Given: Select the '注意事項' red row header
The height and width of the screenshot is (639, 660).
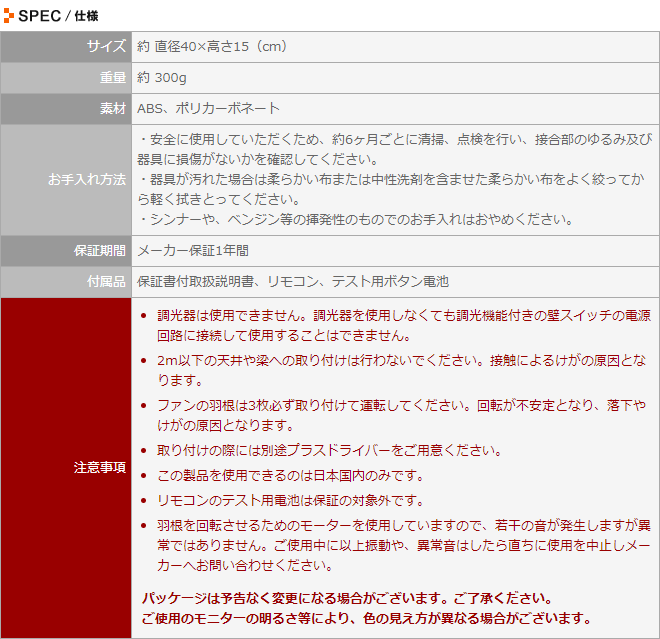Looking at the screenshot, I should 66,468.
